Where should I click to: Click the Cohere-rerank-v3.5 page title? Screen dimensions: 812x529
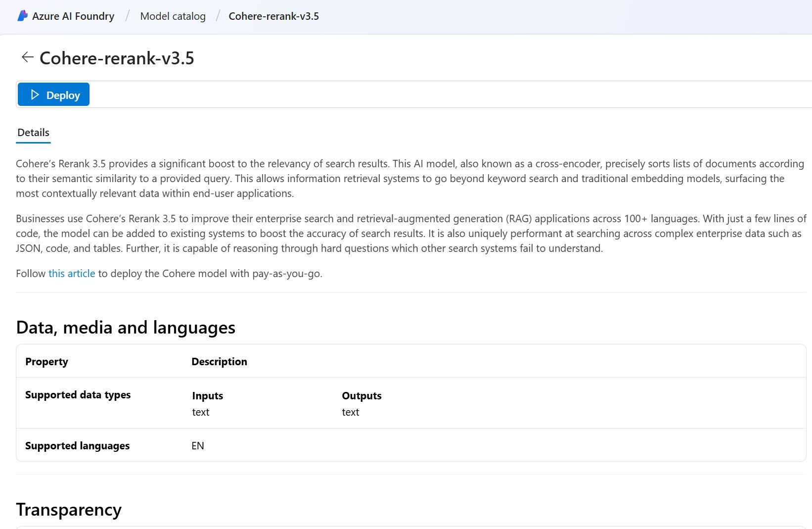(117, 58)
